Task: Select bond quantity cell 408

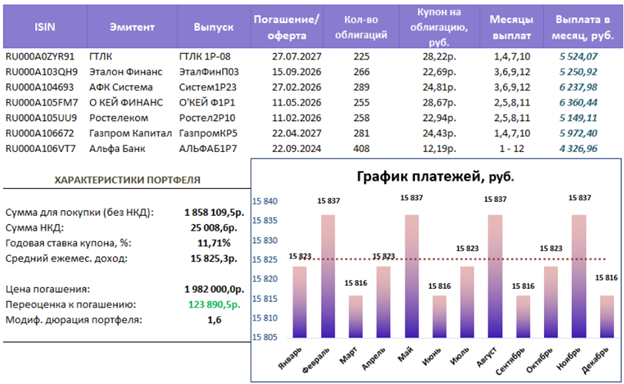Action: point(361,149)
